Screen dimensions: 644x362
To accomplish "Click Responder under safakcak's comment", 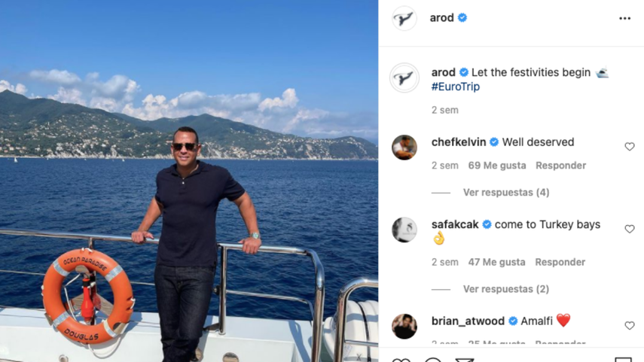I will [x=560, y=262].
